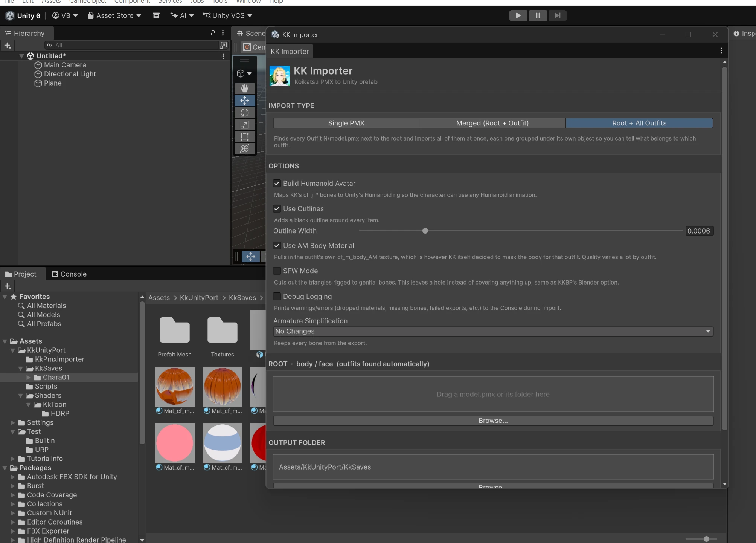Screen dimensions: 756x543
Task: Click the Hierarchy tab
Action: click(x=25, y=34)
